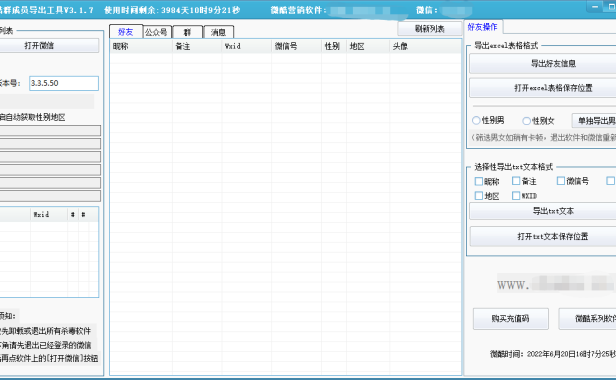Open the 好友操作 tab
This screenshot has height=380, width=616.
coord(483,27)
